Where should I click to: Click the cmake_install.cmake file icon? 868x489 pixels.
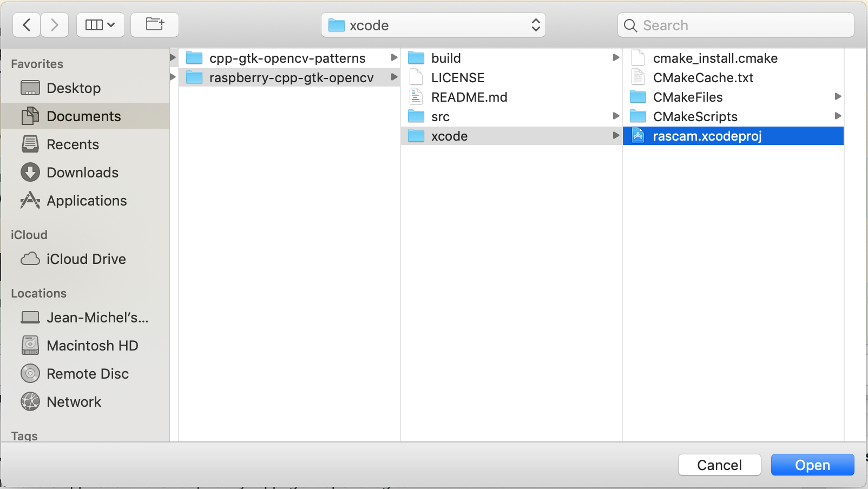[638, 58]
